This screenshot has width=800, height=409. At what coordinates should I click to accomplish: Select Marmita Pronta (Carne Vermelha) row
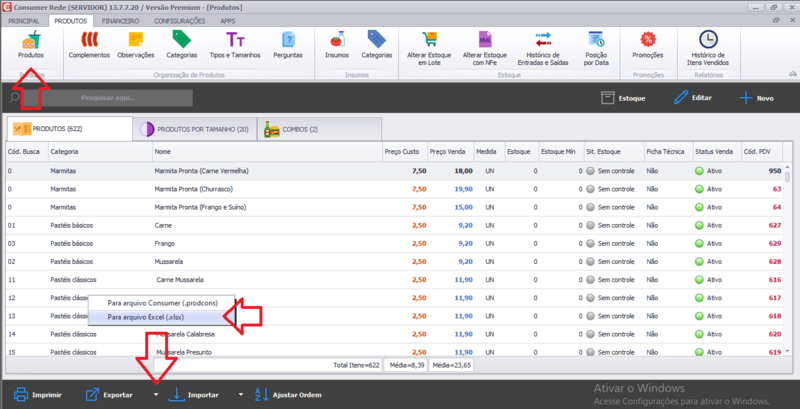394,171
